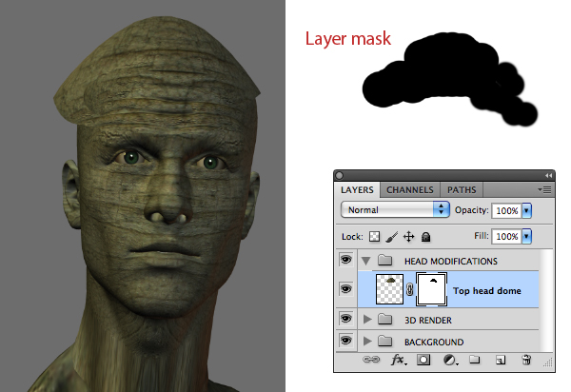Open the layer style fx menu
Screen dimensions: 571x392
(x=399, y=360)
